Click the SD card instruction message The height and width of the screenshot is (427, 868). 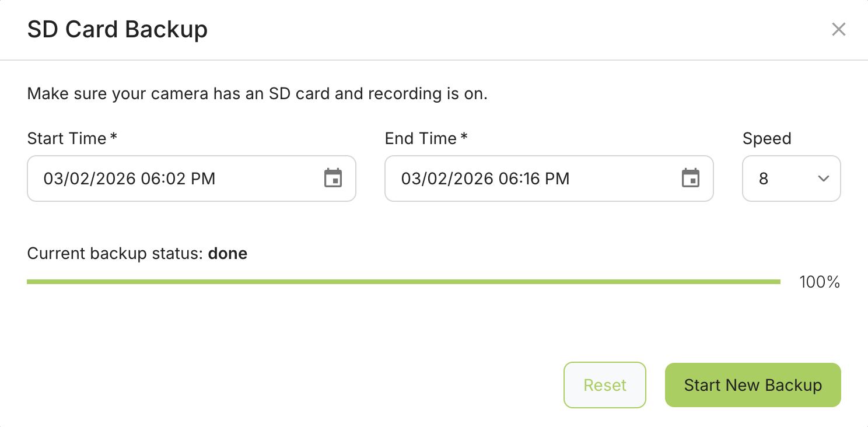257,94
